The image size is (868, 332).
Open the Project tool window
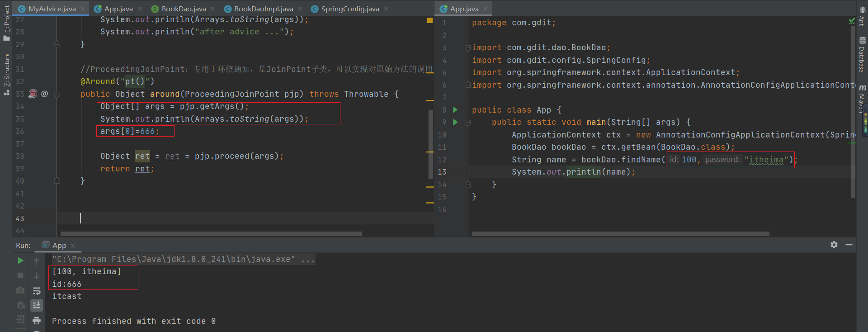tap(6, 23)
